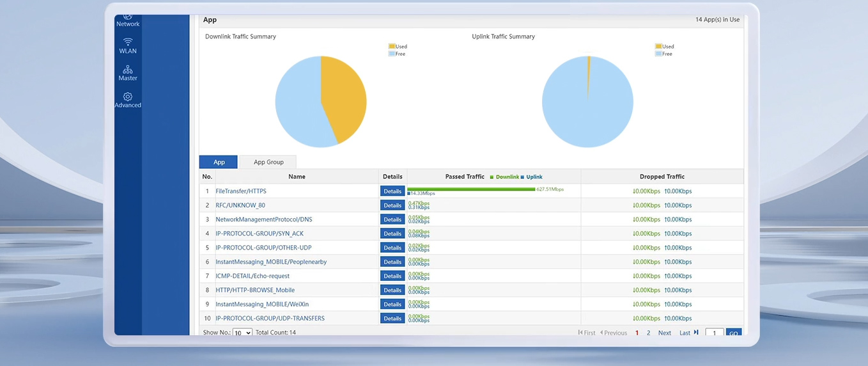Open Details for IP-PROTOCOL-GROUP/UDP-TRANSFERS
The image size is (868, 366).
pyautogui.click(x=392, y=318)
